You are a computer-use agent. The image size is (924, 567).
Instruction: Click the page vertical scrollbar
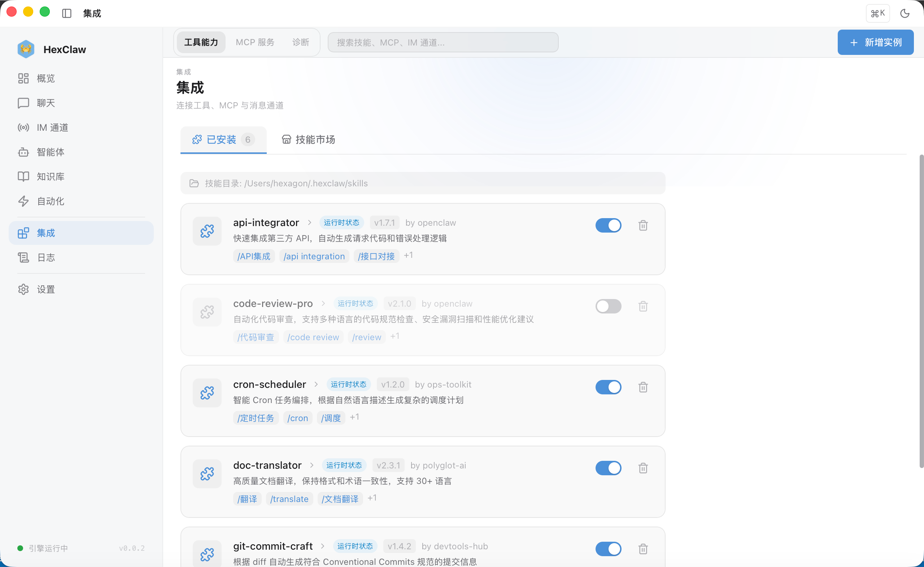point(921,311)
